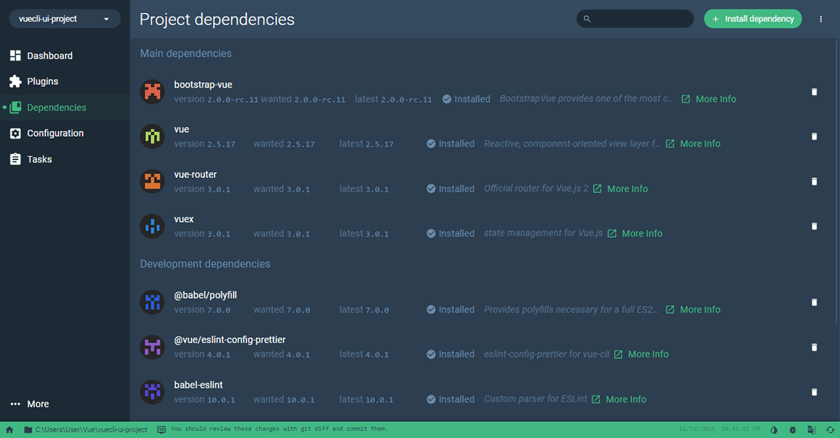
Task: Open the vuecli-ui-project project dropdown
Action: pos(65,19)
